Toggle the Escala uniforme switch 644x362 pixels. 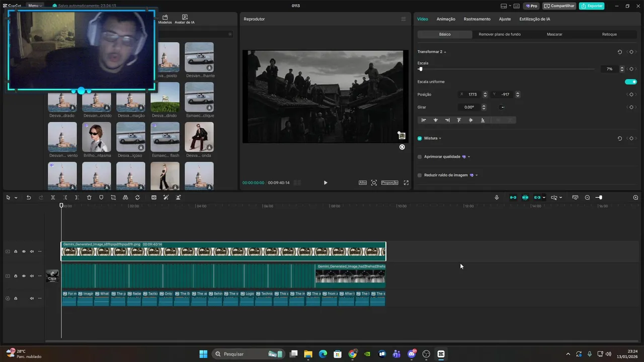click(630, 82)
